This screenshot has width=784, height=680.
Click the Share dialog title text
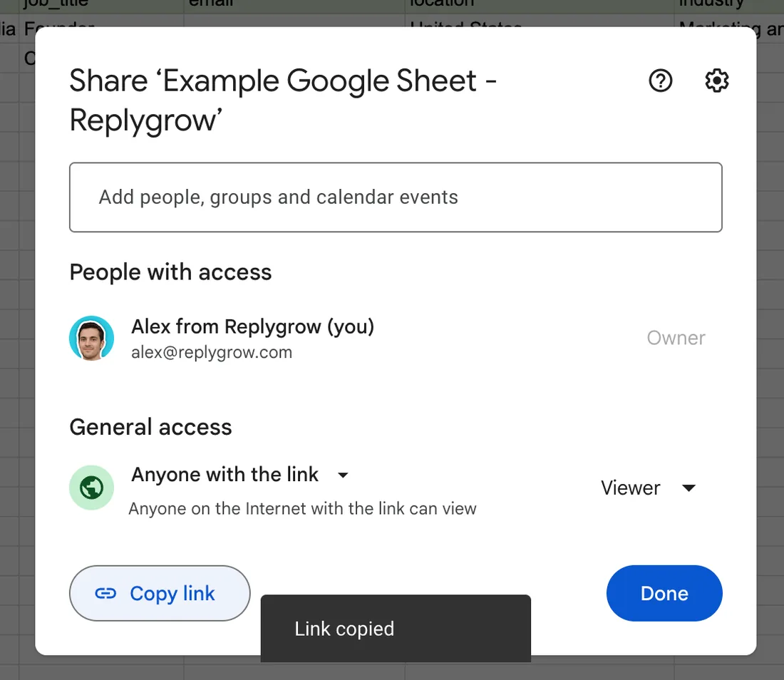[283, 101]
